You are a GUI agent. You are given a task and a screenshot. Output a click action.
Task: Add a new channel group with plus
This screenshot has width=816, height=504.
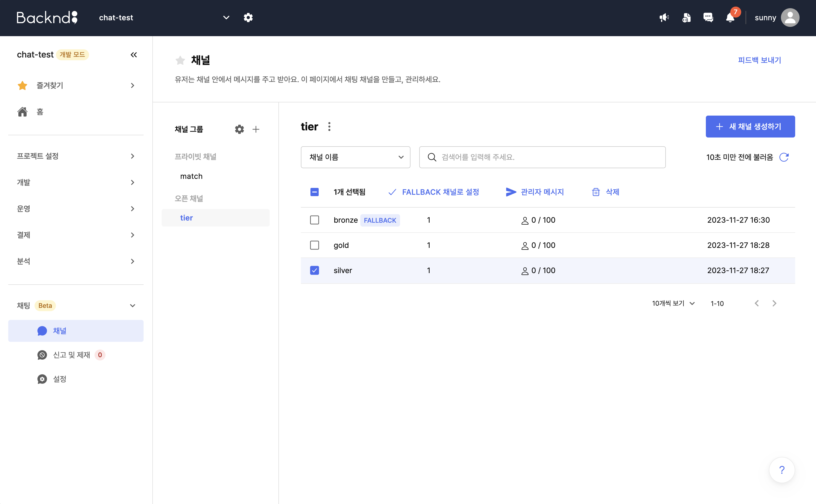click(x=256, y=129)
